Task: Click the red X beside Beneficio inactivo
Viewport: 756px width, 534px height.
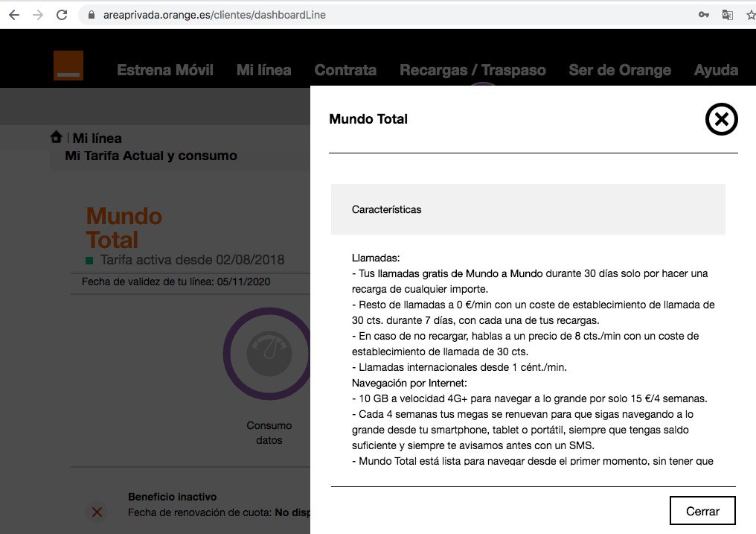Action: click(x=97, y=512)
